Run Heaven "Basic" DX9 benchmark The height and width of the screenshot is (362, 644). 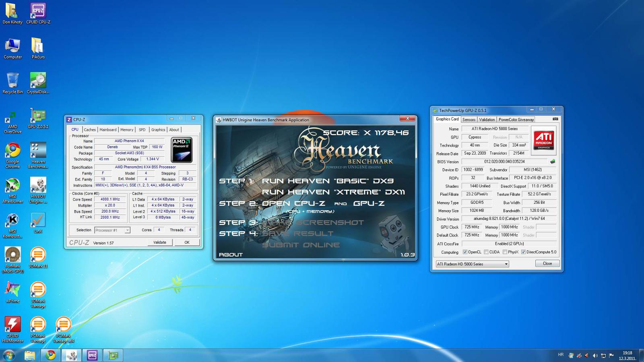tap(328, 181)
